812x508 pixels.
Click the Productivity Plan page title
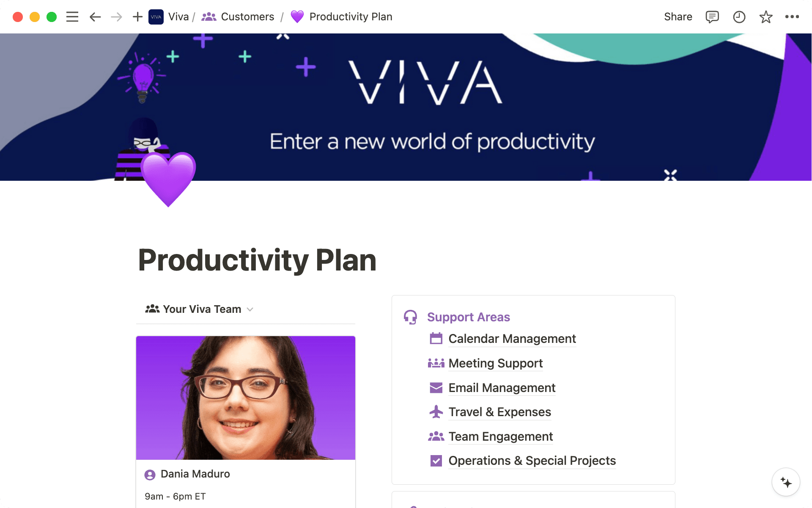[x=257, y=260]
